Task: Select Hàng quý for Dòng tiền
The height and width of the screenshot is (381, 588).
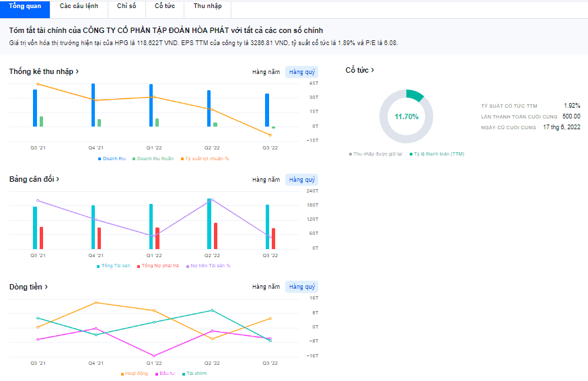Action: click(x=302, y=287)
